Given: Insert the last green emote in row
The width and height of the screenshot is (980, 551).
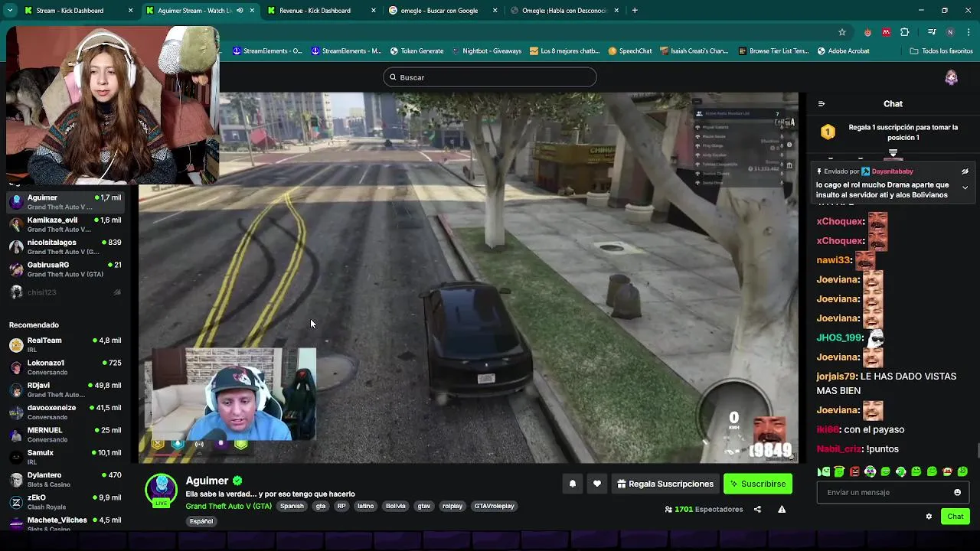Looking at the screenshot, I should click(962, 471).
